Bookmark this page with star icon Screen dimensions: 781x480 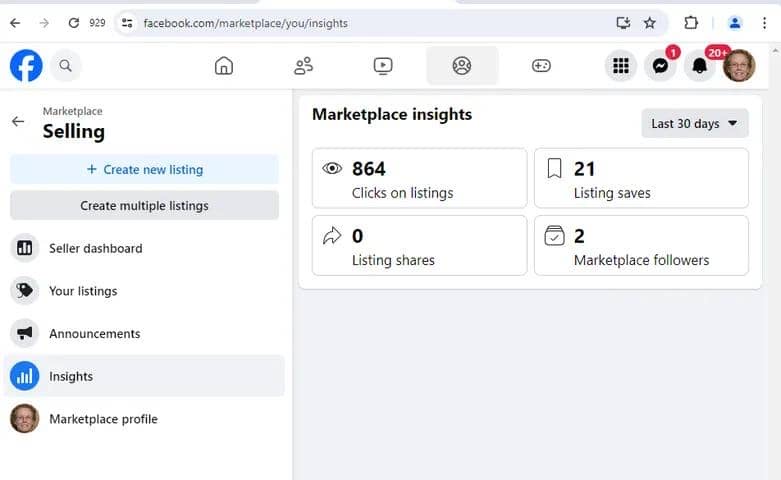point(650,23)
